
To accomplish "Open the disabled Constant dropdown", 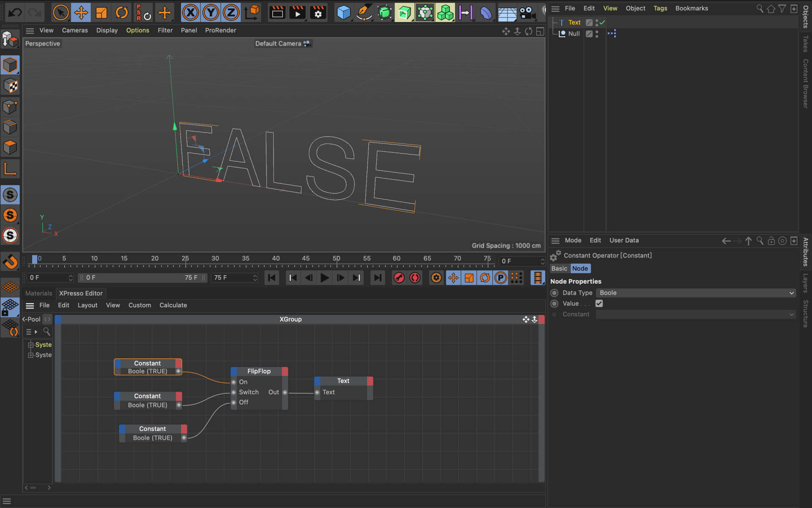I will [x=697, y=314].
